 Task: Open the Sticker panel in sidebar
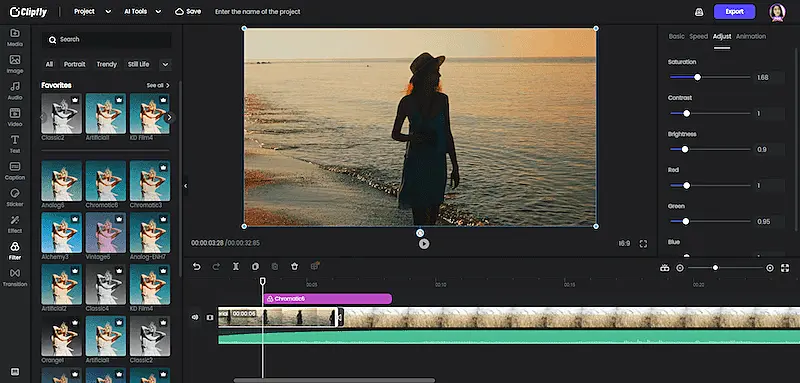(x=15, y=197)
